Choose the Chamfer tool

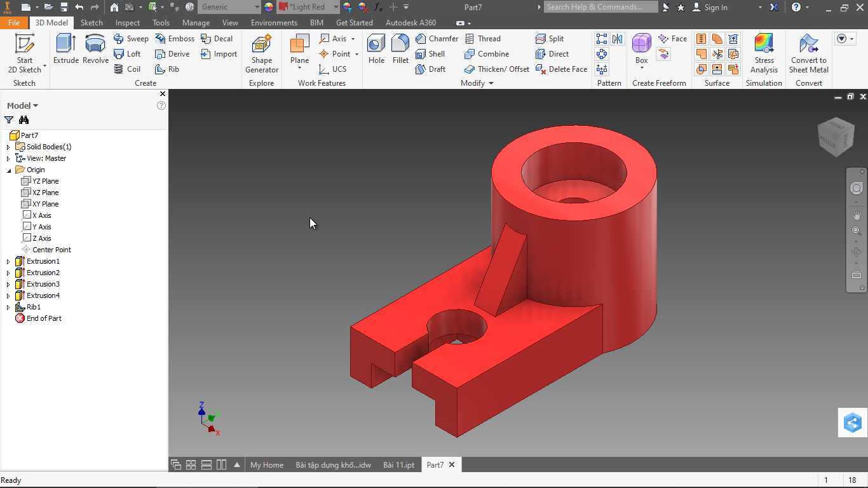pos(437,39)
